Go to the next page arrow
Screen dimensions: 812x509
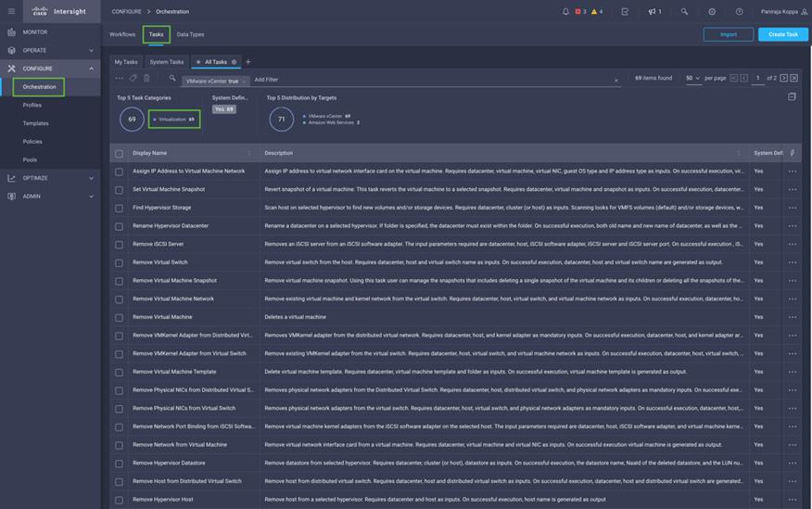[783, 78]
